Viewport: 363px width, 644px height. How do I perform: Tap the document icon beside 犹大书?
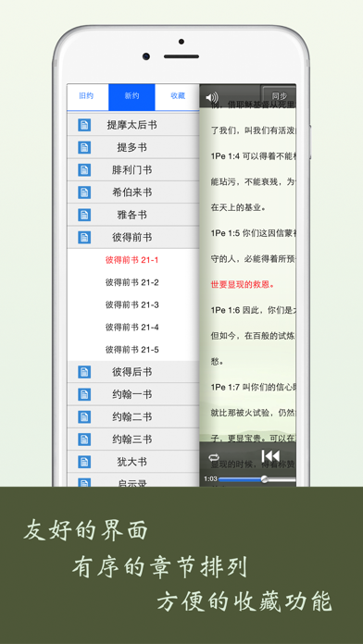(84, 462)
